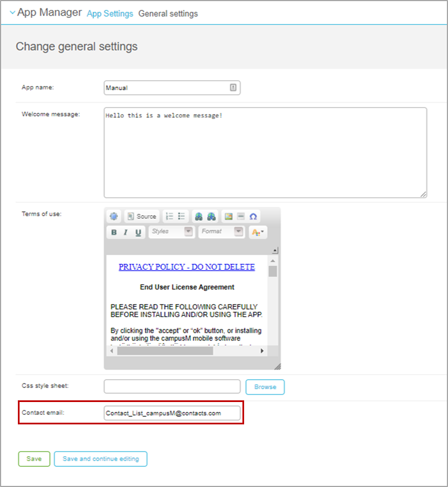Click the PLEASE READ THE FOLLOWING paragraph
448x487 pixels.
coord(187,310)
